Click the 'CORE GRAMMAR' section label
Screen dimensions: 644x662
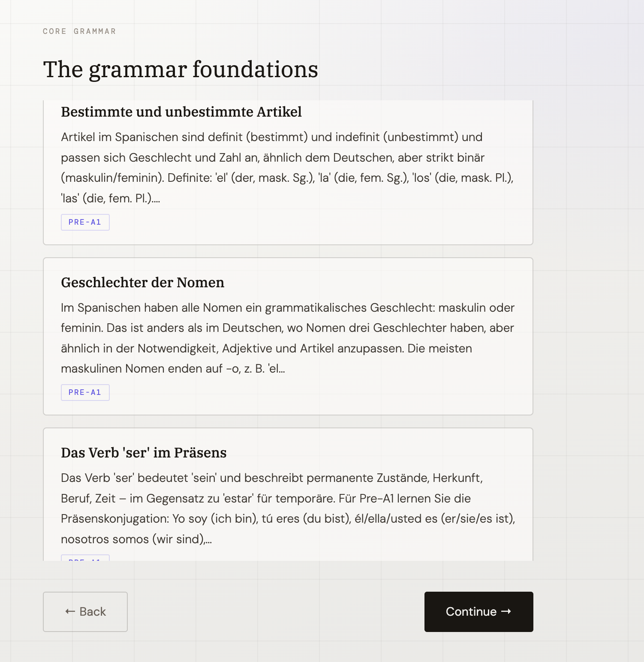point(79,31)
